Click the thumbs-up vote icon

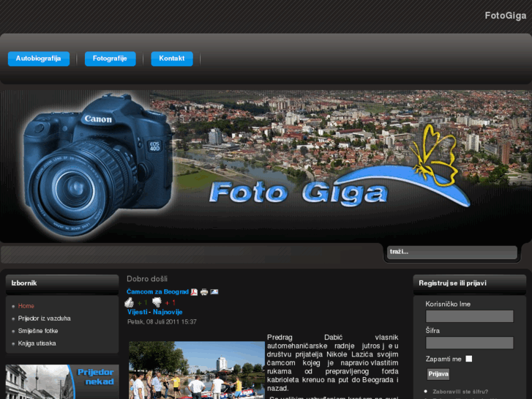(129, 302)
